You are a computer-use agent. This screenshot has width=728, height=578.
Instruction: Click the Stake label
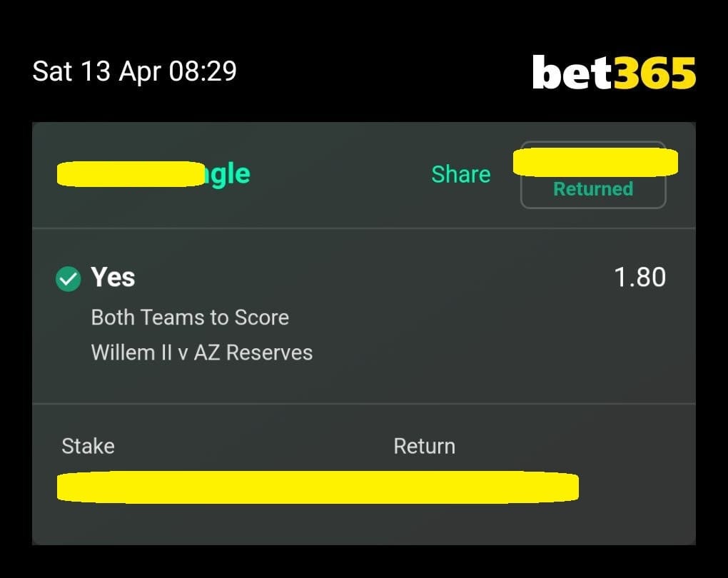click(x=89, y=446)
